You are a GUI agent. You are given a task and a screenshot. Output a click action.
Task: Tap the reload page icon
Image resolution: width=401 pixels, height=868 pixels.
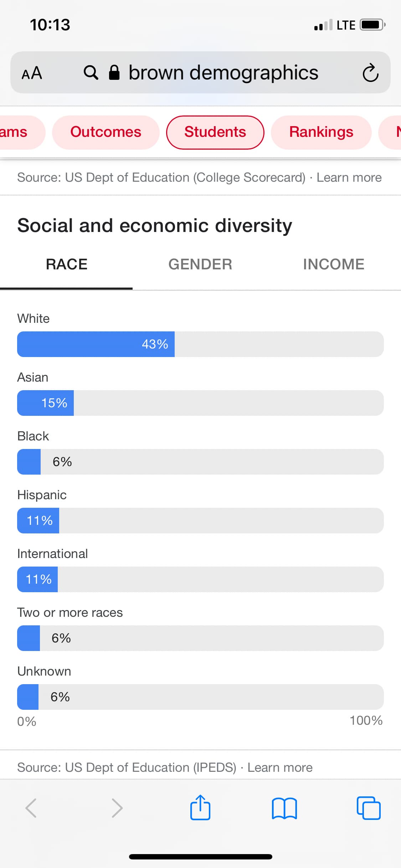coord(370,73)
